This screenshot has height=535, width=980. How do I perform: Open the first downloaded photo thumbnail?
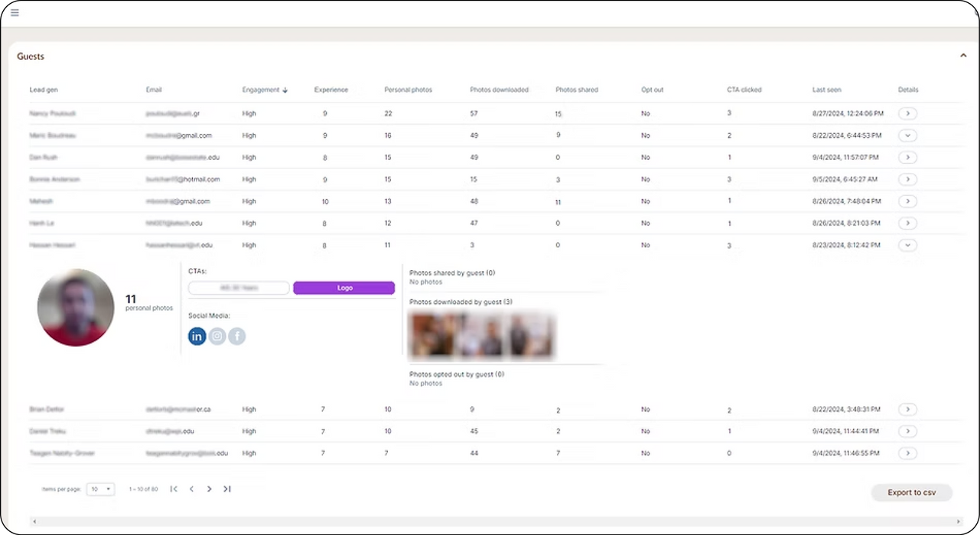[434, 335]
